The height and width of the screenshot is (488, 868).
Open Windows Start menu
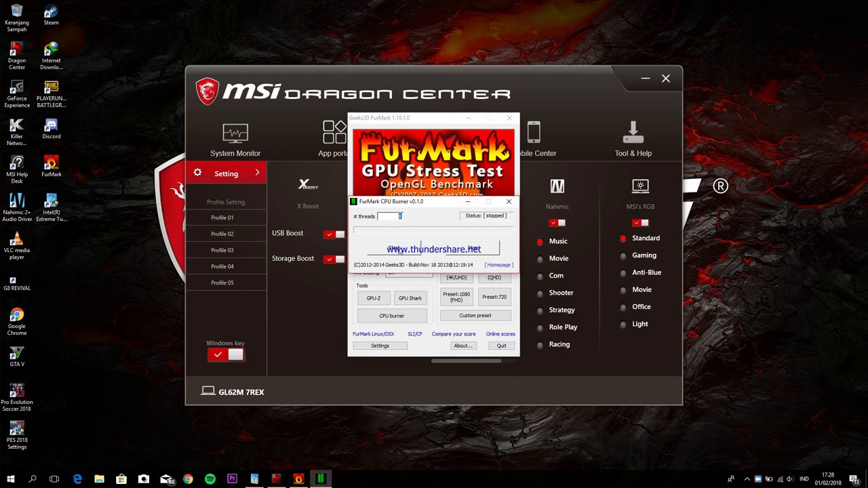(11, 479)
